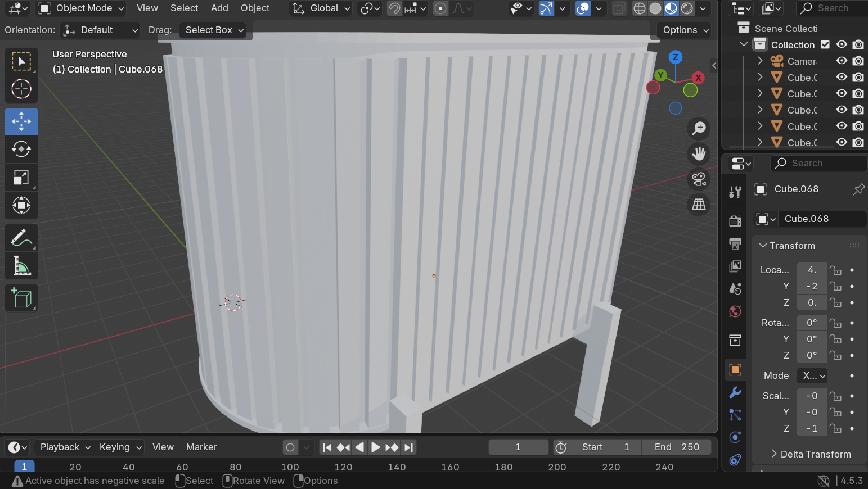Click the End frame field
Image resolution: width=868 pixels, height=489 pixels.
(x=677, y=447)
